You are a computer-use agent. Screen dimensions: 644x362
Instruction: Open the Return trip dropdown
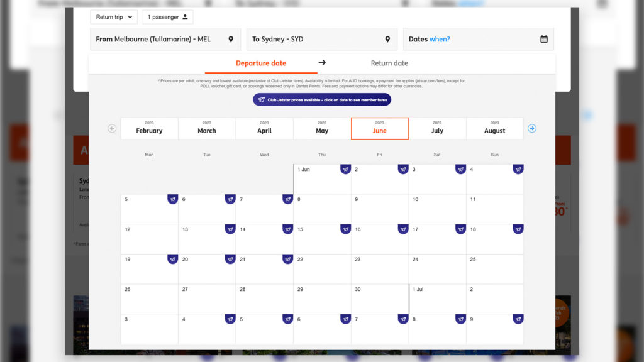click(113, 17)
